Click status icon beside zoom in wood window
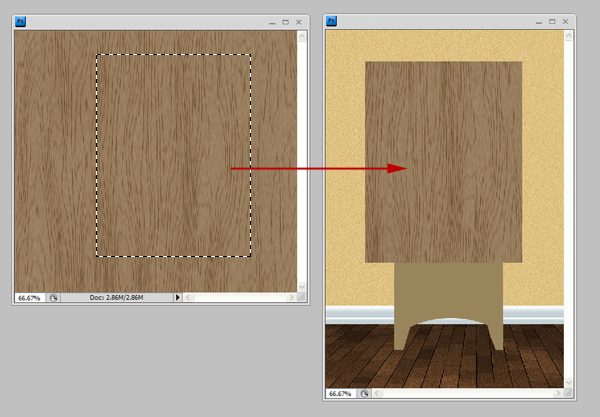600x417 pixels. [54, 297]
